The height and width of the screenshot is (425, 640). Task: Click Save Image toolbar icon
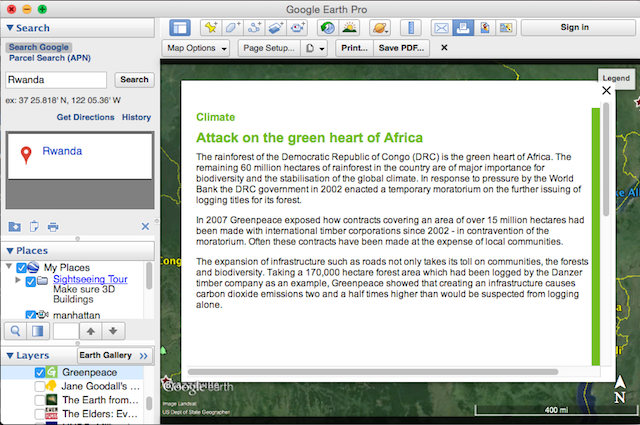pos(484,28)
